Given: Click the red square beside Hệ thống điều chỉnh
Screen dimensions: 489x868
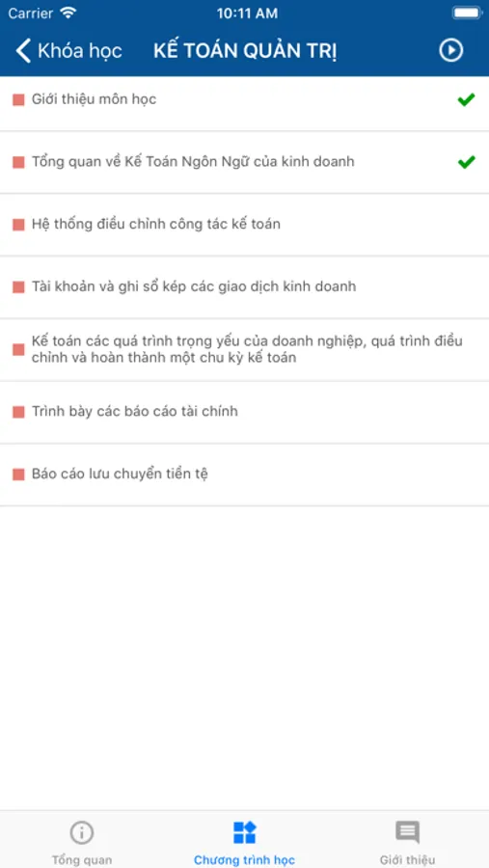Looking at the screenshot, I should click(x=19, y=225).
